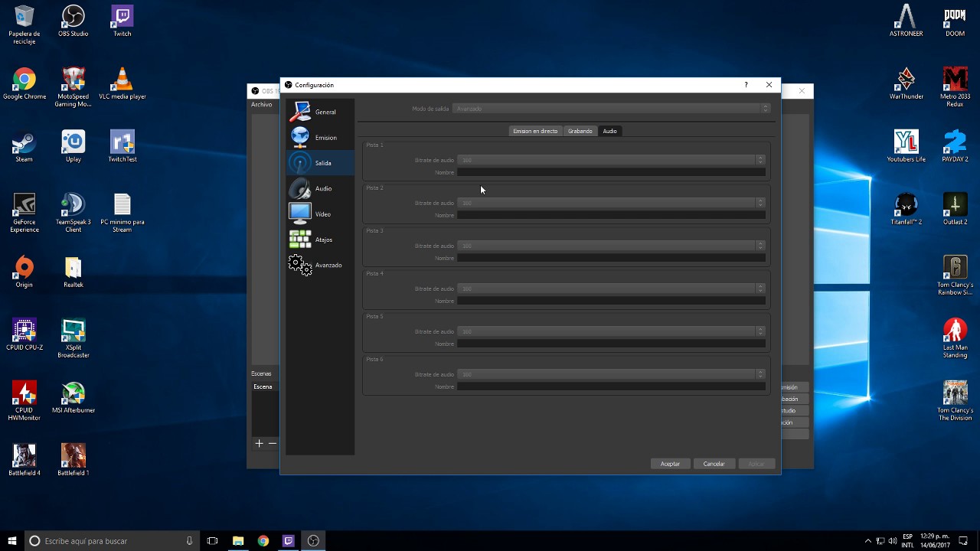This screenshot has width=980, height=551.
Task: Select the Origin desktop icon
Action: tap(24, 272)
